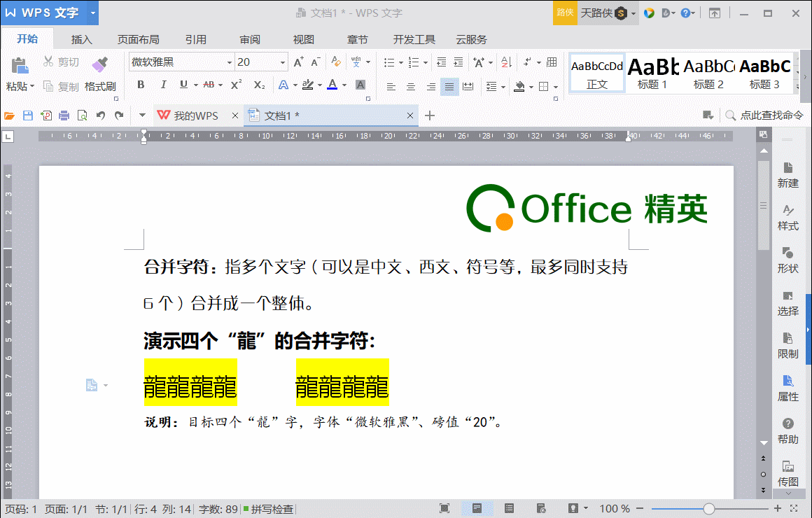Open the 选择 (Select) sidebar panel
The image size is (812, 518).
(787, 303)
